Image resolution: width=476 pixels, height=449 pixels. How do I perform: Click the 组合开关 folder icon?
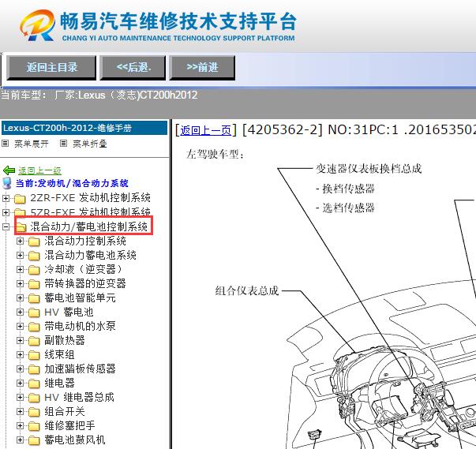(x=34, y=412)
